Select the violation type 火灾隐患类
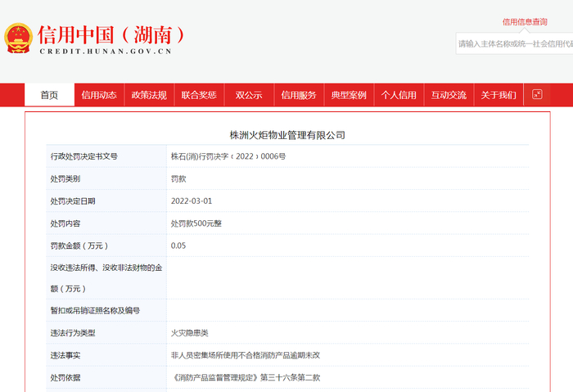 190,333
